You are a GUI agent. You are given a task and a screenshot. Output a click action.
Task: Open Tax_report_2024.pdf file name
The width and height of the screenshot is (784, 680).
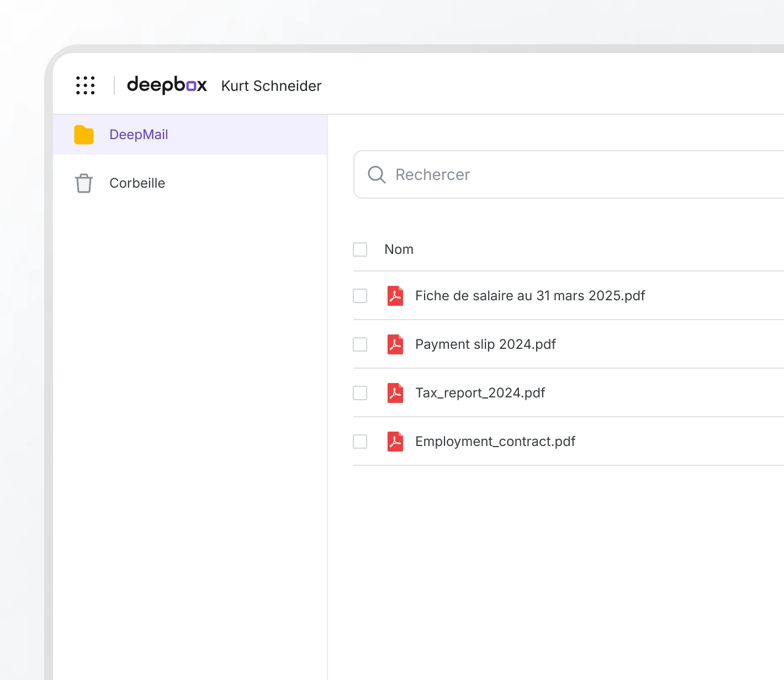pos(480,393)
